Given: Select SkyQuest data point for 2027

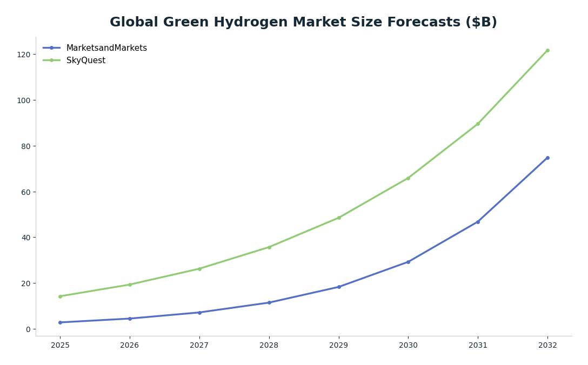Looking at the screenshot, I should tap(199, 269).
